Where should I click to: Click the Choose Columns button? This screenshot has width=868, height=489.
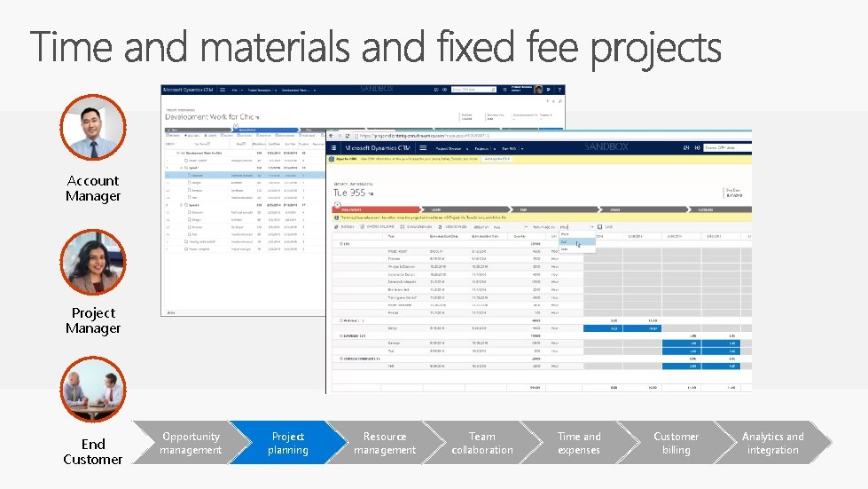point(377,227)
